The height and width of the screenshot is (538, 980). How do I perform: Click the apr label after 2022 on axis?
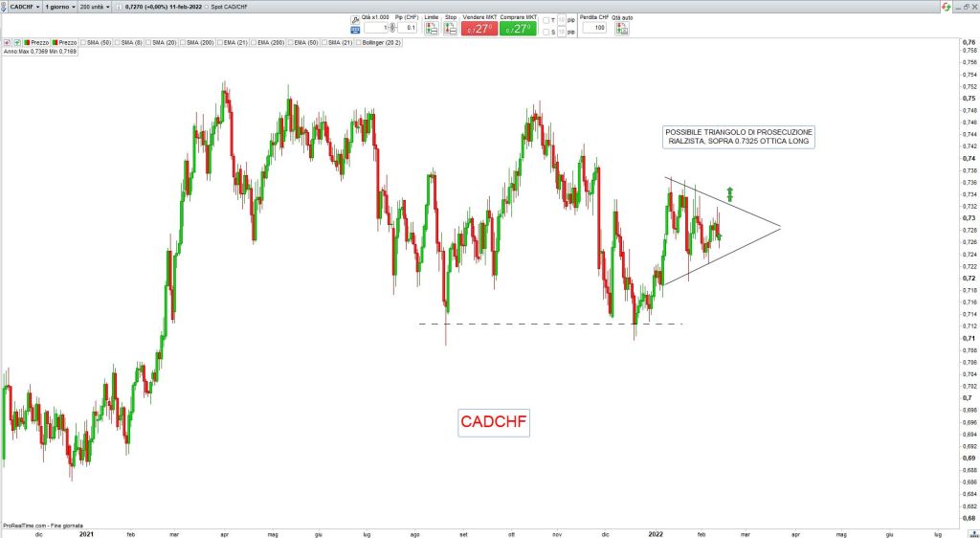click(795, 534)
